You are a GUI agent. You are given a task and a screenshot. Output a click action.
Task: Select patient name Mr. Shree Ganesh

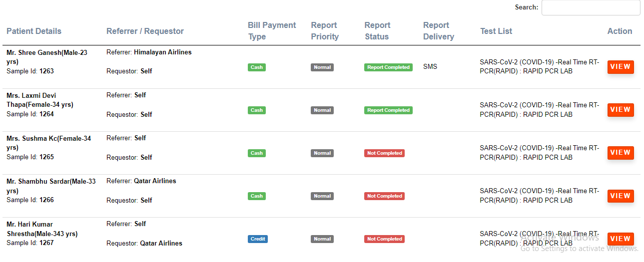(x=47, y=52)
